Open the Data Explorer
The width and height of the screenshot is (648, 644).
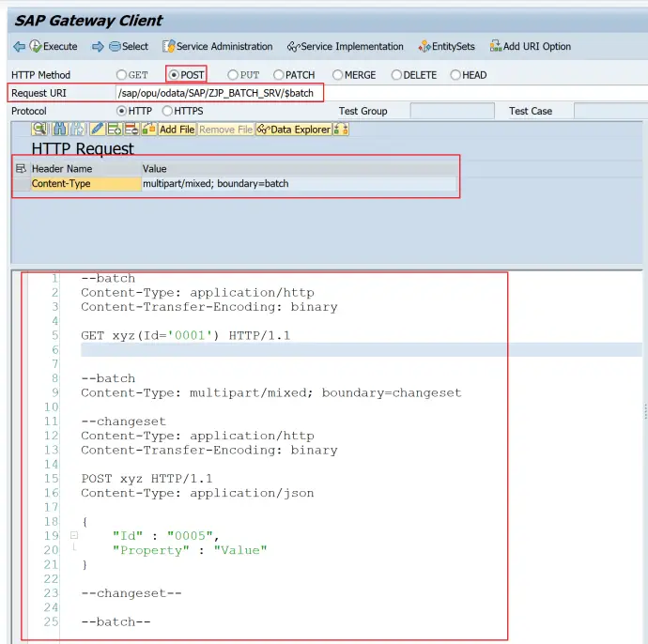pyautogui.click(x=294, y=130)
